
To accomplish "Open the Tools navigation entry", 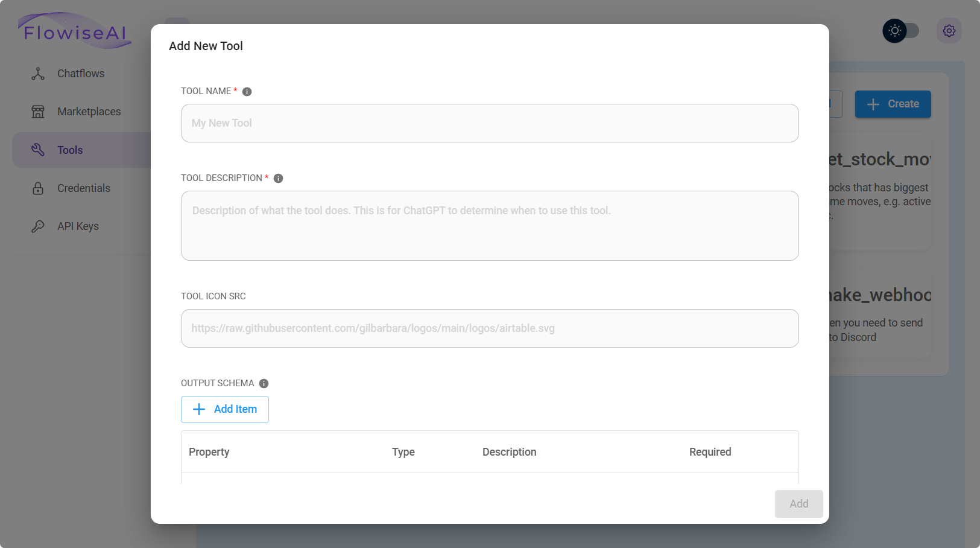I will (70, 149).
